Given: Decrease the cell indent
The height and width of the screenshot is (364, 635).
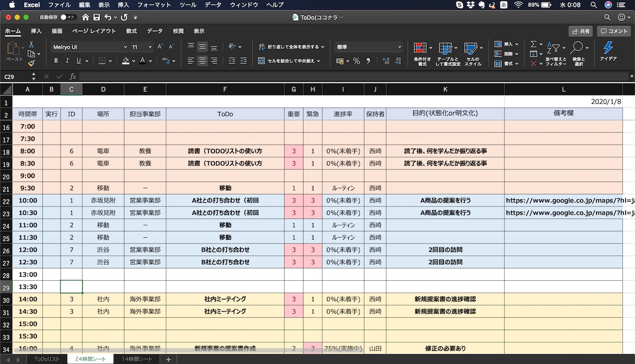Looking at the screenshot, I should coord(232,61).
